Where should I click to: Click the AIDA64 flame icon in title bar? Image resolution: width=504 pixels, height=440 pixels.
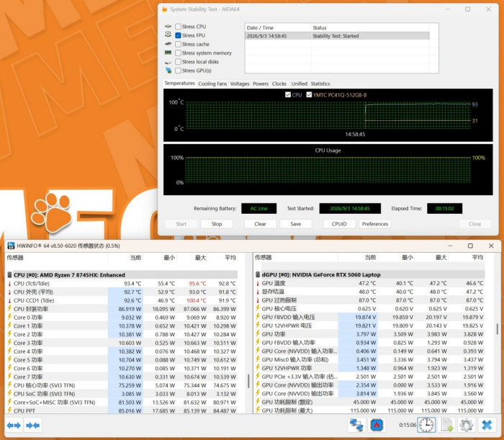[165, 9]
